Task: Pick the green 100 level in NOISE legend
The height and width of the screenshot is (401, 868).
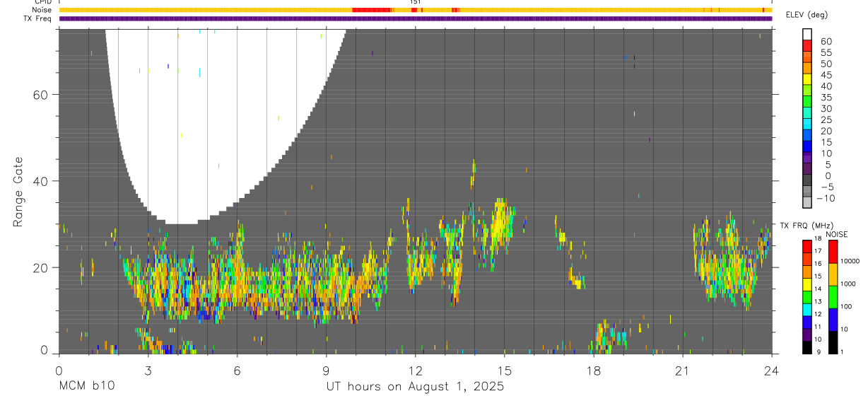Action: pyautogui.click(x=833, y=296)
